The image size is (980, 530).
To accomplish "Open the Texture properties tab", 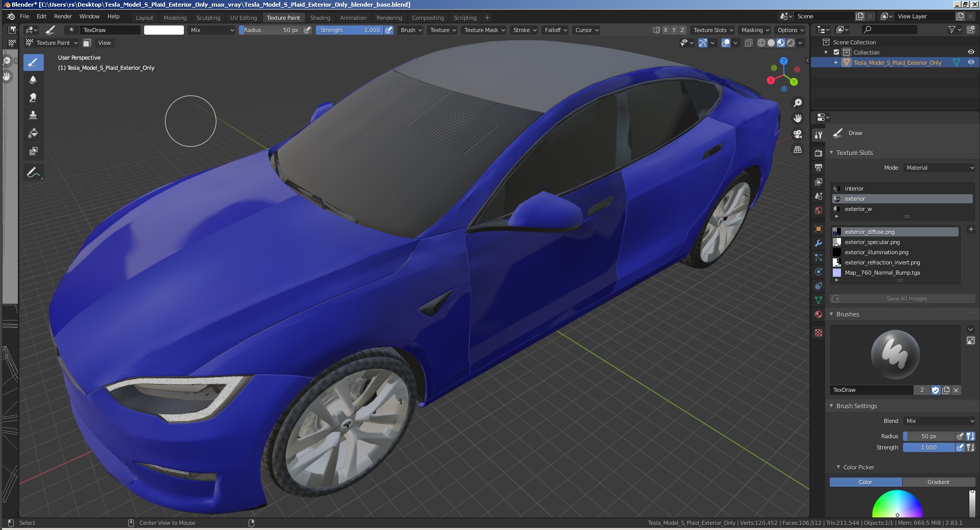I will [x=819, y=333].
